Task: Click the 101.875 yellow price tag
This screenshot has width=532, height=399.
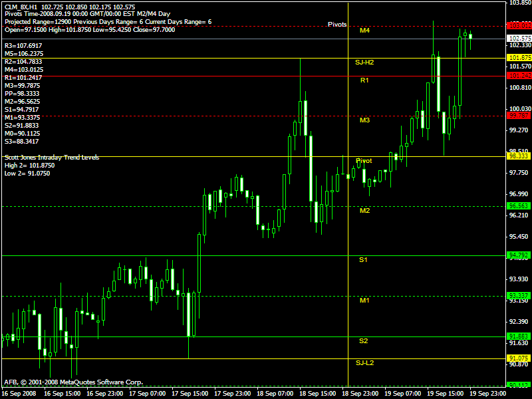Action: tap(519, 58)
